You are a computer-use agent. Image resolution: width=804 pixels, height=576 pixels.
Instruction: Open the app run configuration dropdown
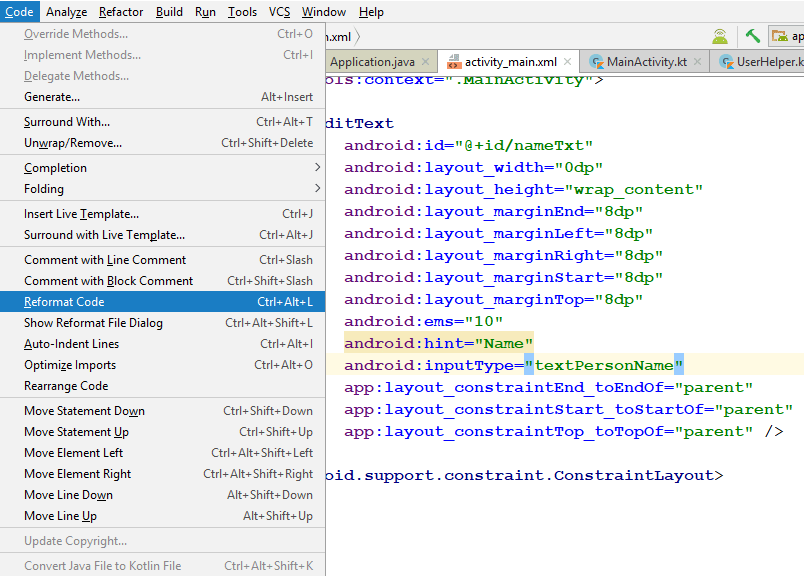[x=786, y=36]
